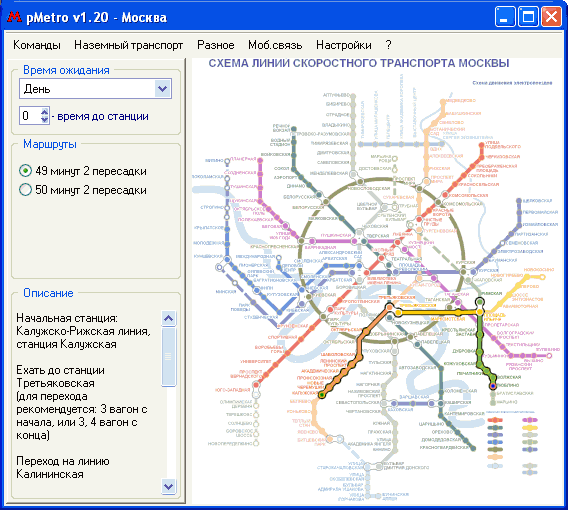Click the description scrollbar down arrow
This screenshot has width=568, height=510.
tap(168, 486)
